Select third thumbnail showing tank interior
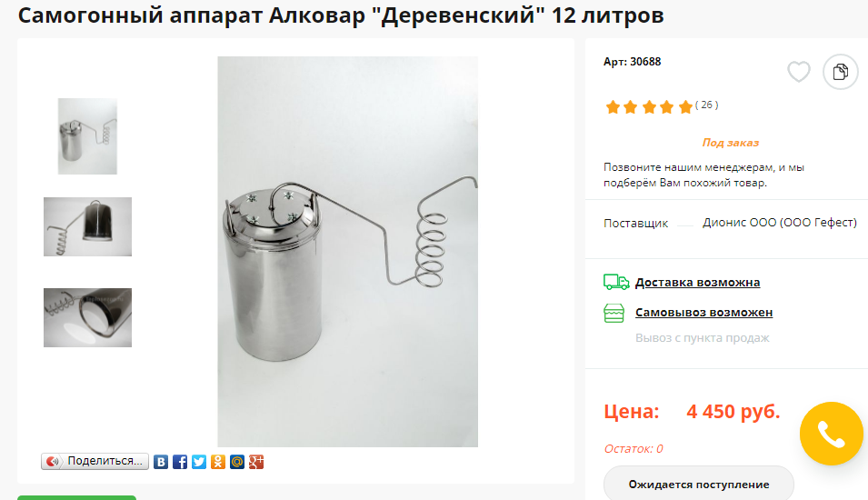The image size is (868, 500). (87, 318)
